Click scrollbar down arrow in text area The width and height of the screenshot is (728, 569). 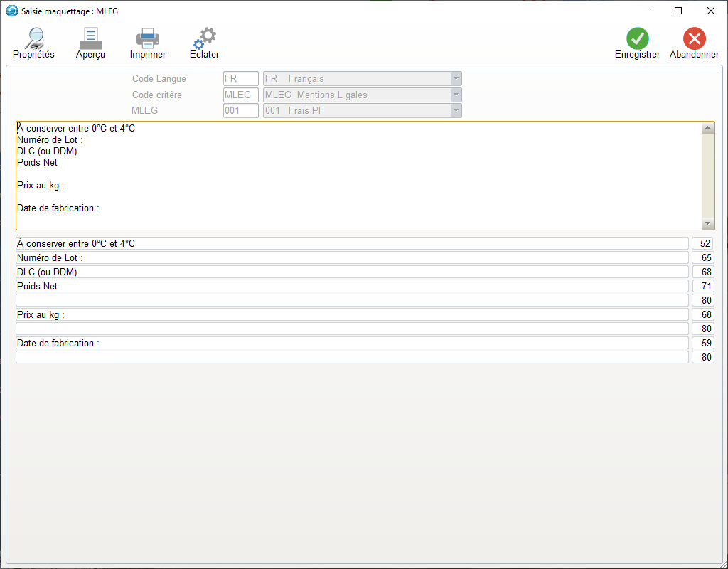coord(708,223)
